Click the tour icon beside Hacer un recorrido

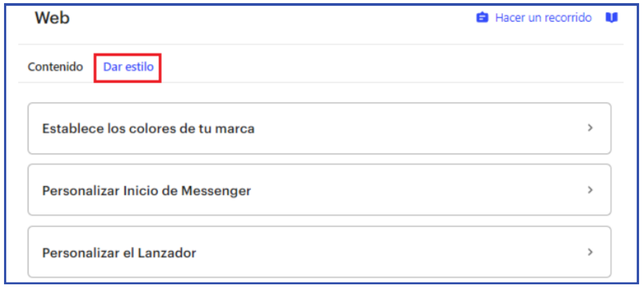(x=482, y=18)
